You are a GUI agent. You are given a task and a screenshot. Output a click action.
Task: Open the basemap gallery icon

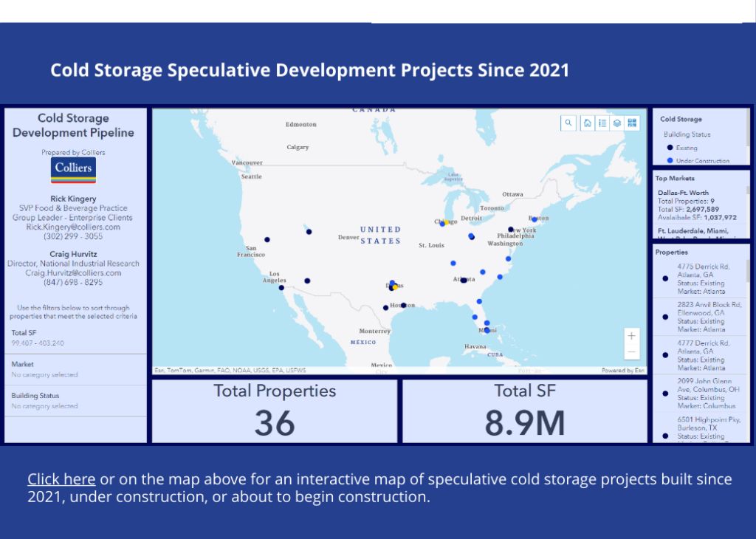618,123
